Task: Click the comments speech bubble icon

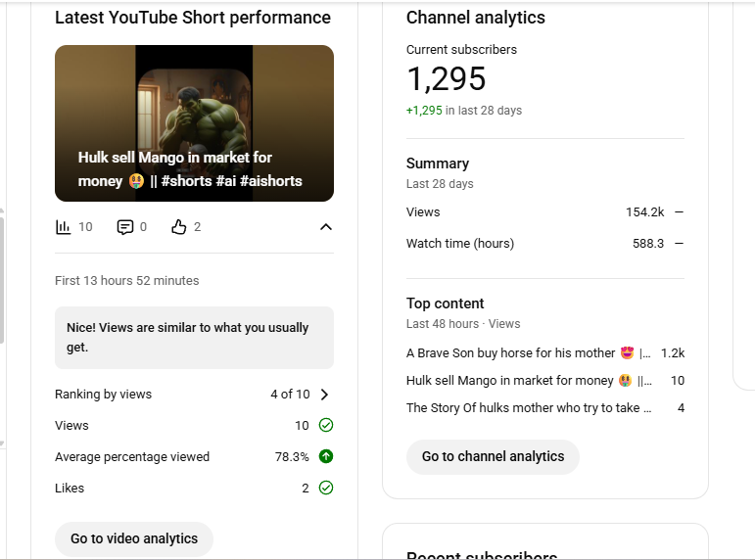Action: point(125,227)
